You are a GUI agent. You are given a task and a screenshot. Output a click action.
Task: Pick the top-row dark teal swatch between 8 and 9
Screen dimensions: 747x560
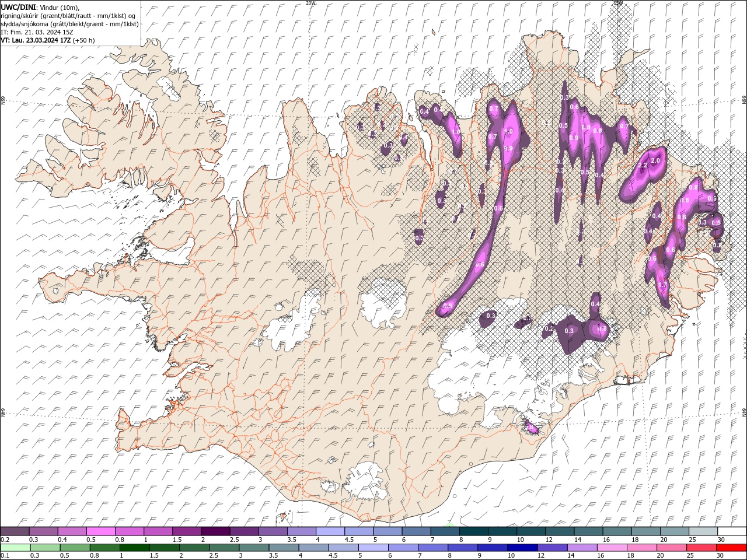coord(474,531)
